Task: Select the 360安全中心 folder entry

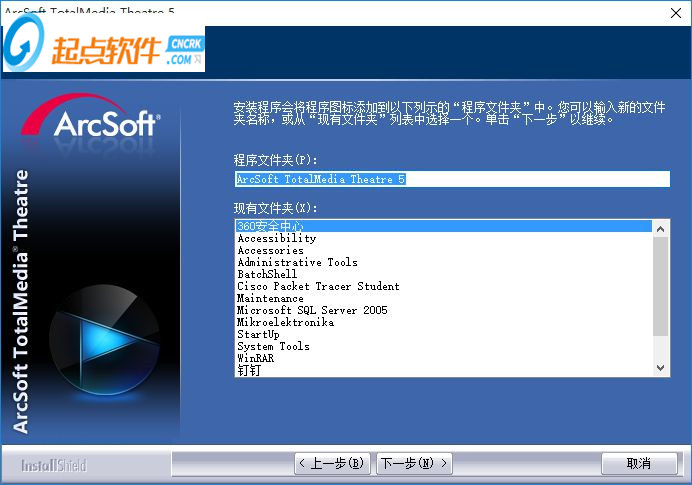Action: coord(443,226)
